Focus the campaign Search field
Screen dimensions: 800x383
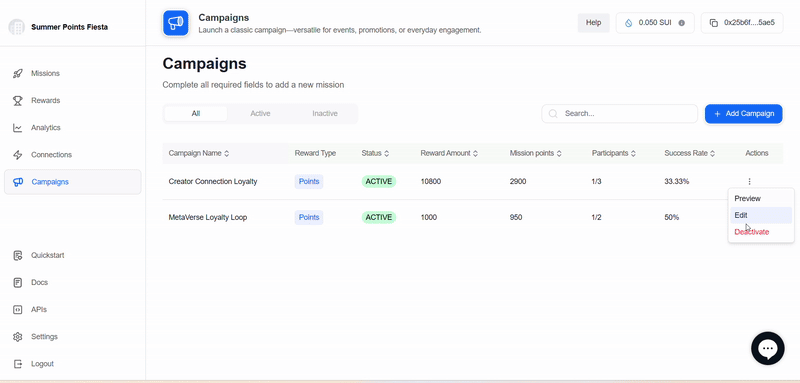[x=619, y=114]
